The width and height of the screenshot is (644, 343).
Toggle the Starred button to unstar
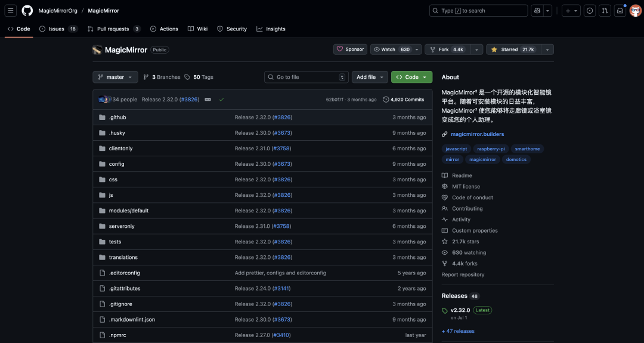[x=513, y=50]
